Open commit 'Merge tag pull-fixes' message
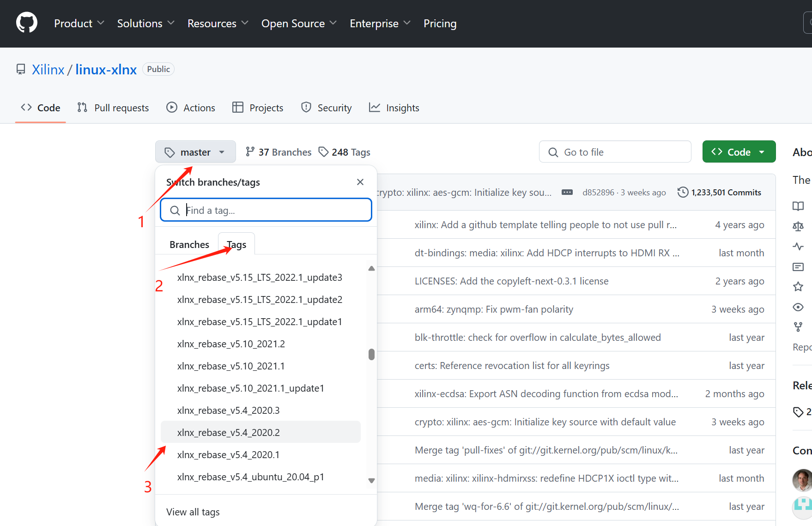Image resolution: width=812 pixels, height=526 pixels. point(546,450)
